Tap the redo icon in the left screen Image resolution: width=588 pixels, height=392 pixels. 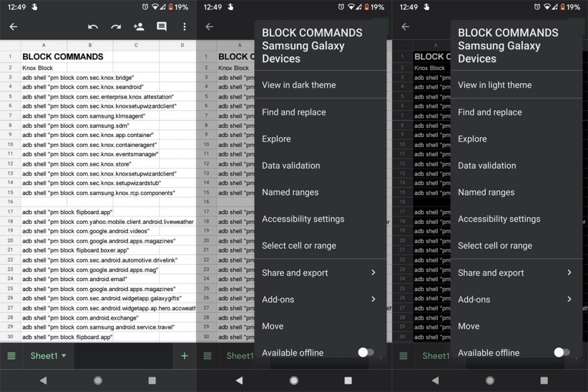click(116, 26)
